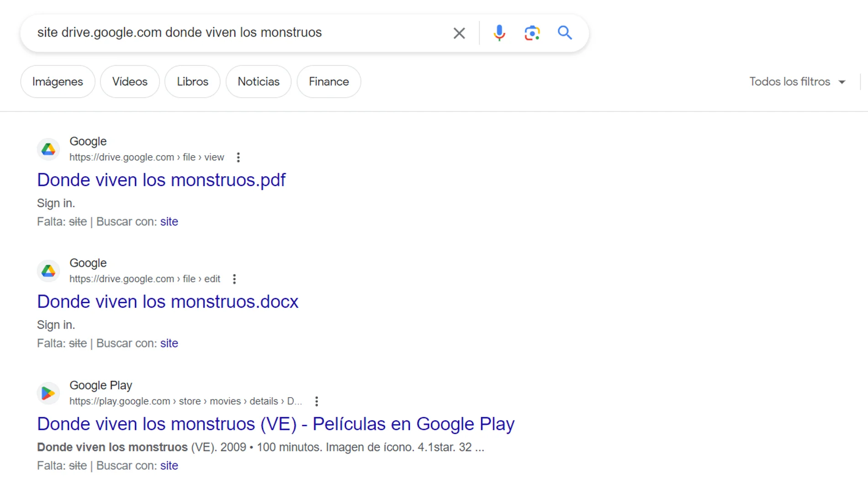The height and width of the screenshot is (488, 868).
Task: Submit search with the magnifier icon
Action: [x=565, y=33]
